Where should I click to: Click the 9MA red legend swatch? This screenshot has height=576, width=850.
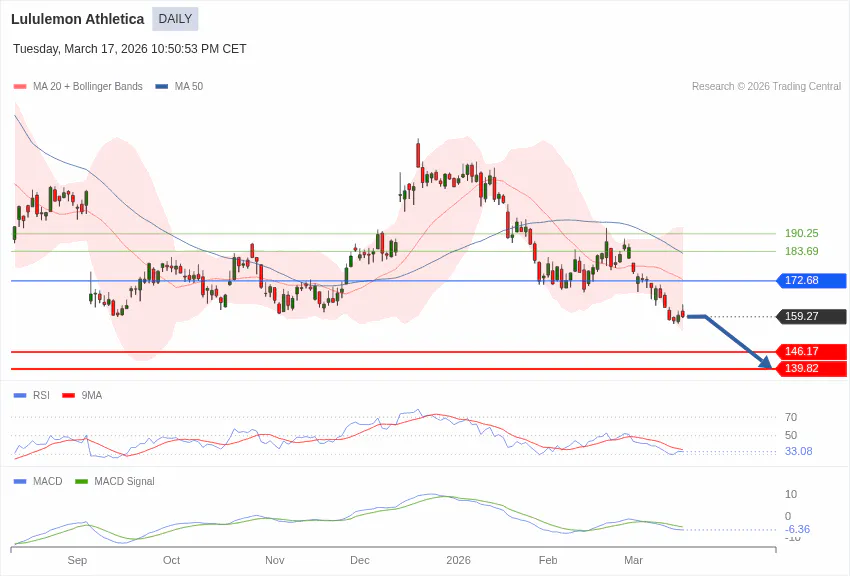(x=68, y=396)
